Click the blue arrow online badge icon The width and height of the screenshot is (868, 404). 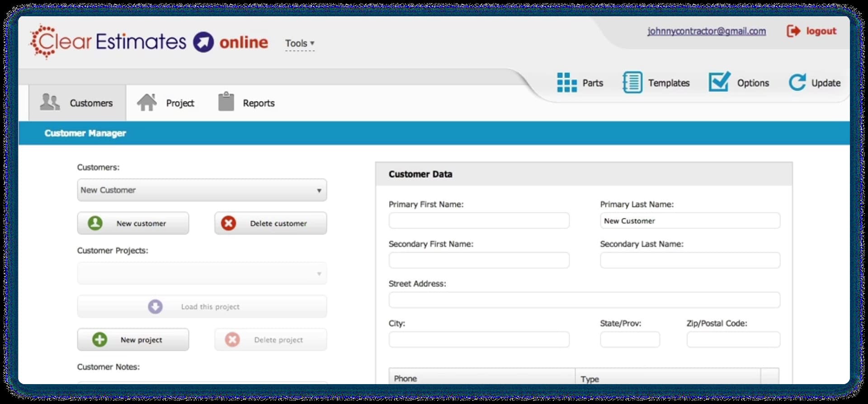pos(203,42)
